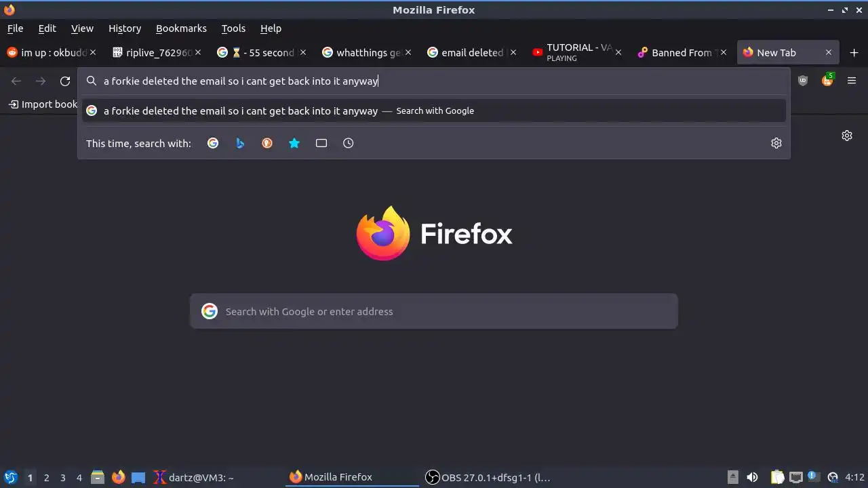868x488 pixels.
Task: Open New Tab page personalize gear
Action: point(847,136)
